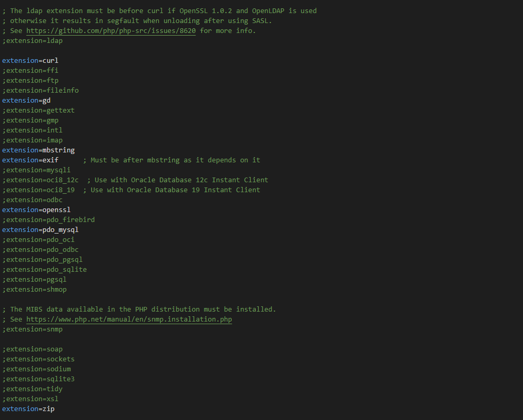Image resolution: width=523 pixels, height=420 pixels.
Task: Click the extension=zip line
Action: tap(28, 409)
